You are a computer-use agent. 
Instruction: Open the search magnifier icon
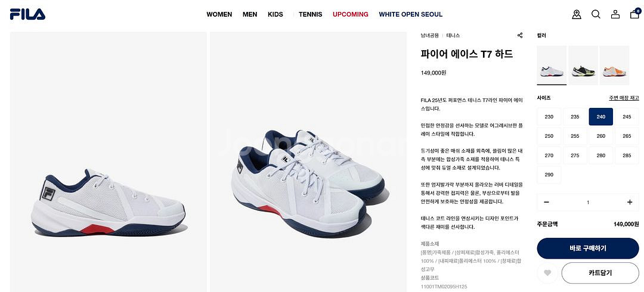coord(596,14)
